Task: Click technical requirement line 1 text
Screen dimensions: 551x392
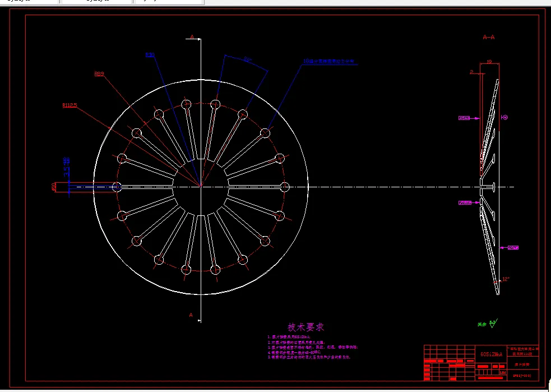Action: (x=289, y=337)
